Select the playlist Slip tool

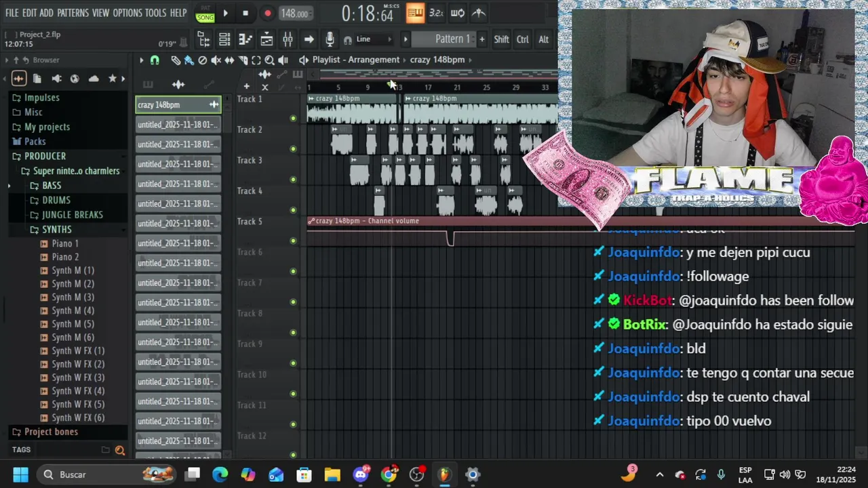click(229, 60)
